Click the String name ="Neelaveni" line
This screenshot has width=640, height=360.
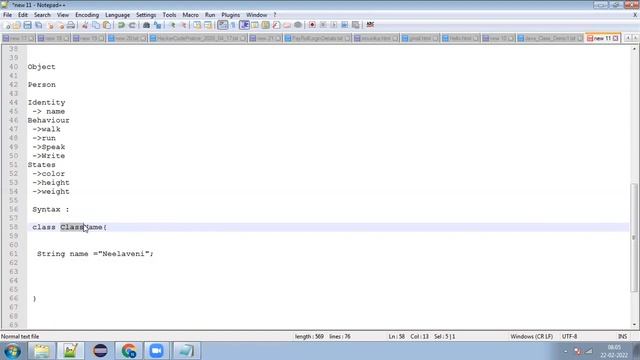(95, 253)
